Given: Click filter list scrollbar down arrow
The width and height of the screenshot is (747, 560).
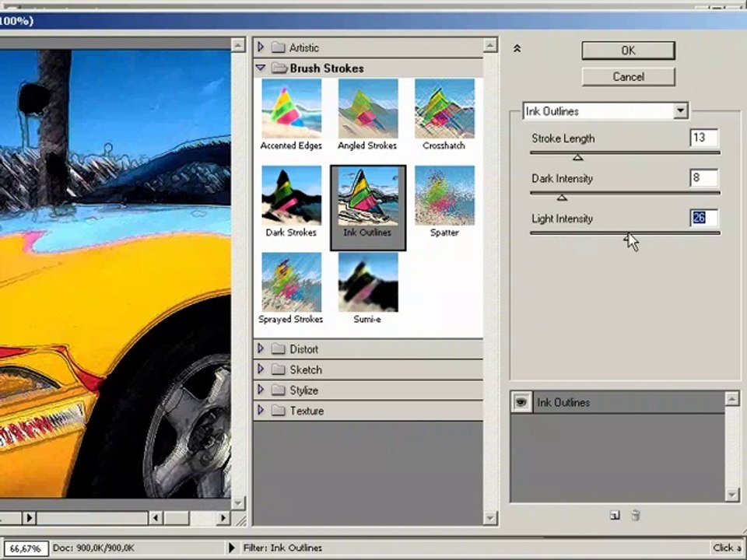Looking at the screenshot, I should pos(489,518).
